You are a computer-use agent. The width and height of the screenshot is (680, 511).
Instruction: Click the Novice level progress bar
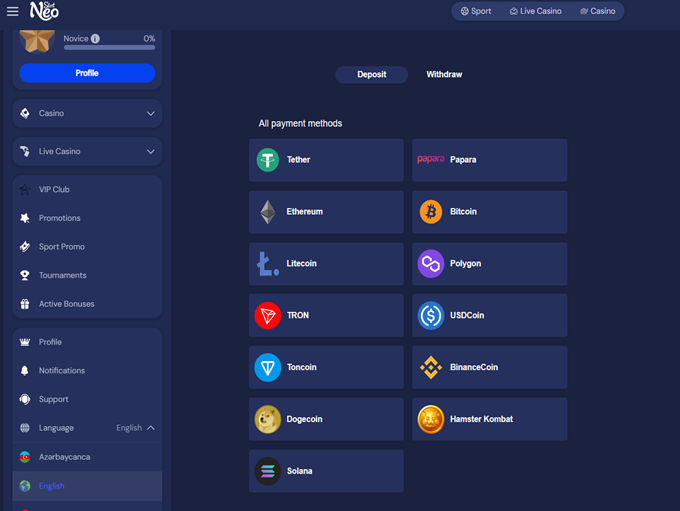tap(109, 47)
